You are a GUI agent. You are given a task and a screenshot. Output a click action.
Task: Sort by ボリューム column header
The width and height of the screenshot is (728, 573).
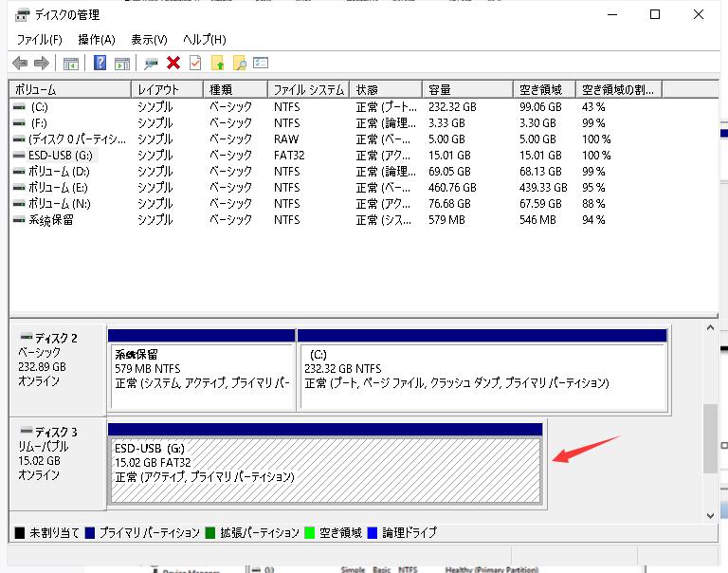(x=70, y=89)
